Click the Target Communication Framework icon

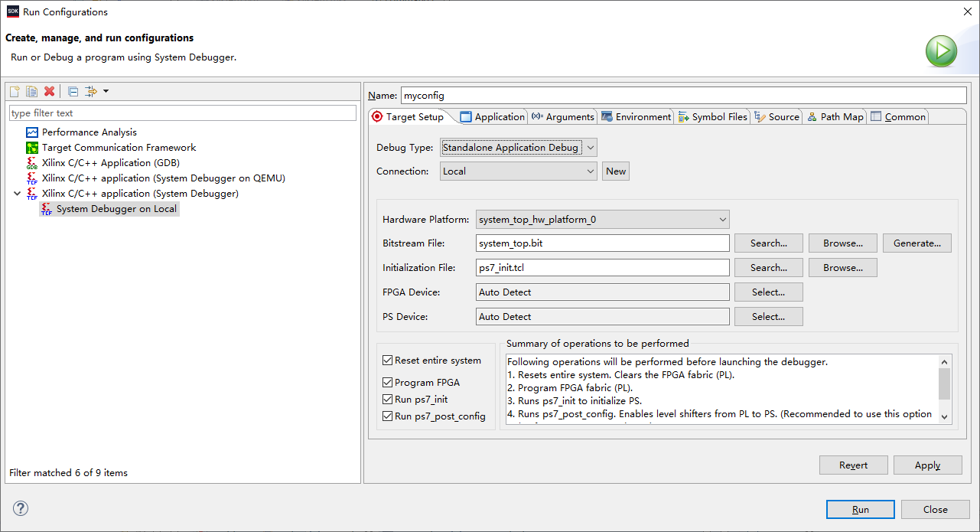pos(32,148)
